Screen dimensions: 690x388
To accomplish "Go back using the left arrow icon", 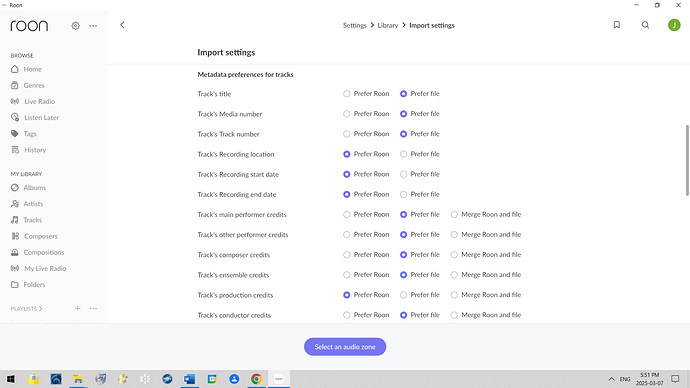I will (122, 25).
